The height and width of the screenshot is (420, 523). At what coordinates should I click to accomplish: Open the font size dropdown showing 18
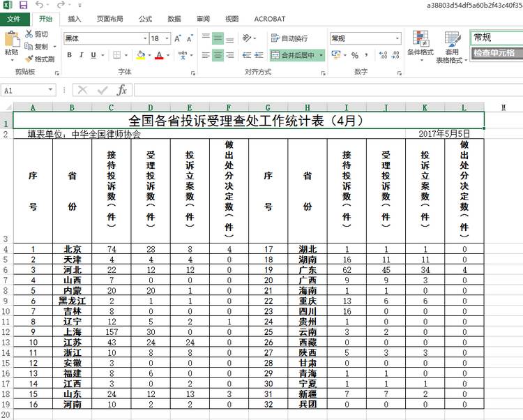167,38
